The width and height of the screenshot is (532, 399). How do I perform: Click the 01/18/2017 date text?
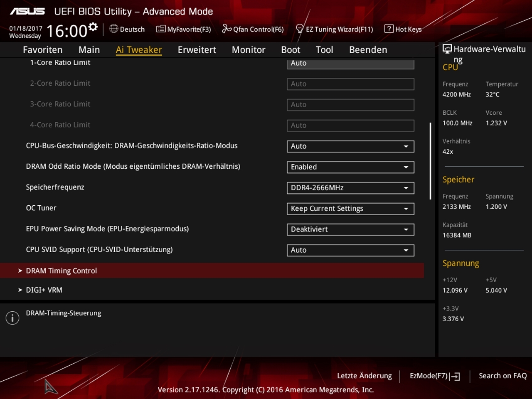(26, 28)
